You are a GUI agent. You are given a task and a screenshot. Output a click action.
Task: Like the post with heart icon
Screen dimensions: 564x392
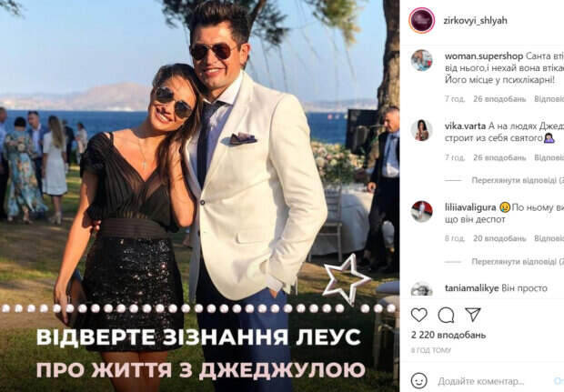(x=418, y=315)
